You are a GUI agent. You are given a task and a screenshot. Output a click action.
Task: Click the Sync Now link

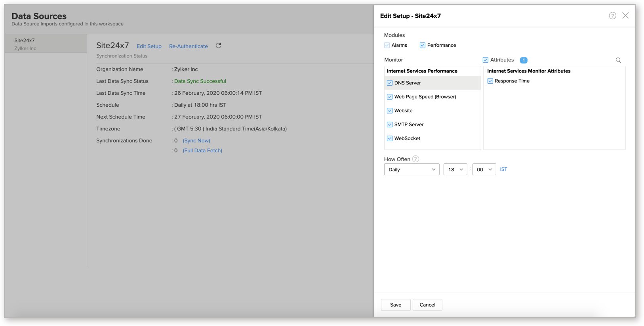coord(196,141)
